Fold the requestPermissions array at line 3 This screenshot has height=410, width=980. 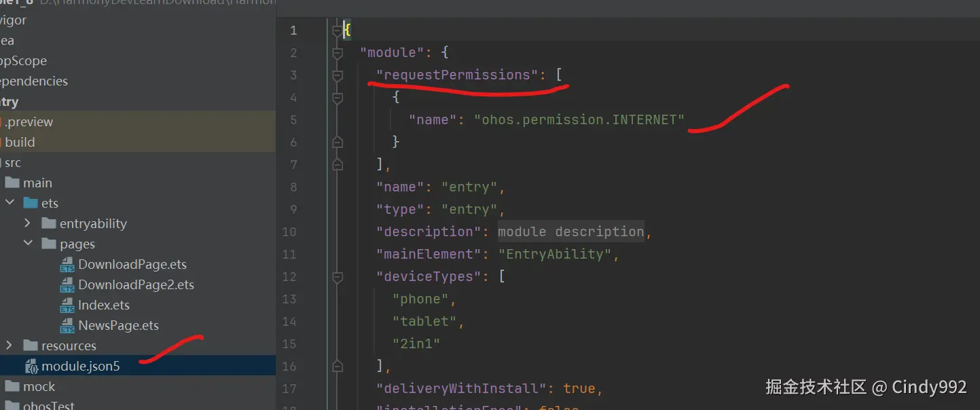[338, 75]
